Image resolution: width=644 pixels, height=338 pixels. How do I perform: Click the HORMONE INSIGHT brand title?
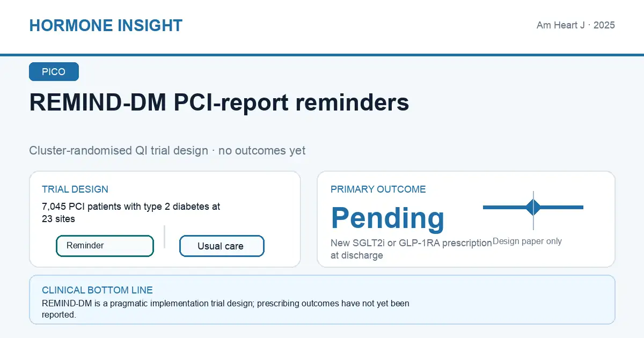[106, 25]
